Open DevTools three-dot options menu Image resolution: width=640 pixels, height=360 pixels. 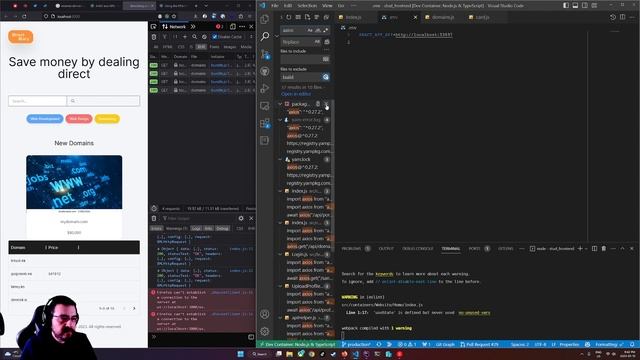pyautogui.click(x=242, y=27)
